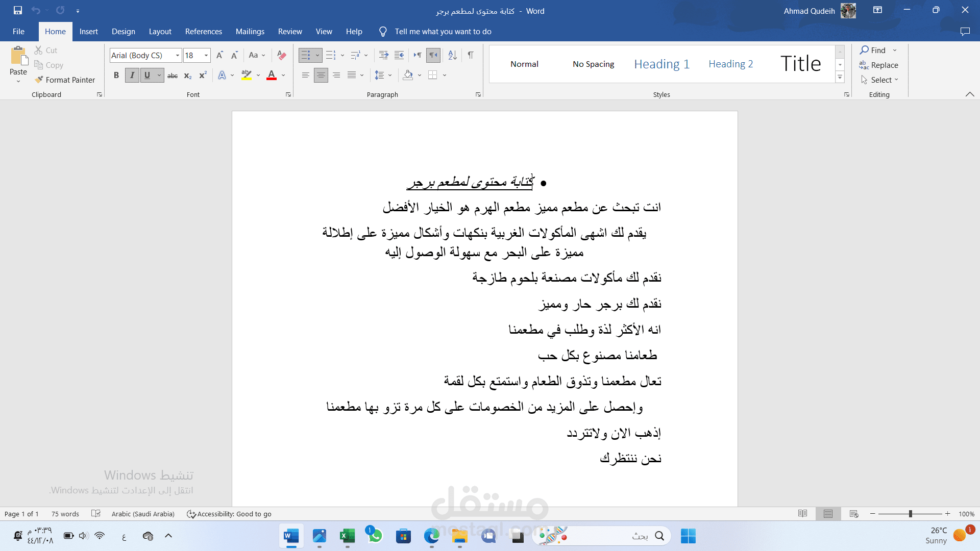Open the font size dropdown
The height and width of the screenshot is (551, 980).
pyautogui.click(x=206, y=55)
